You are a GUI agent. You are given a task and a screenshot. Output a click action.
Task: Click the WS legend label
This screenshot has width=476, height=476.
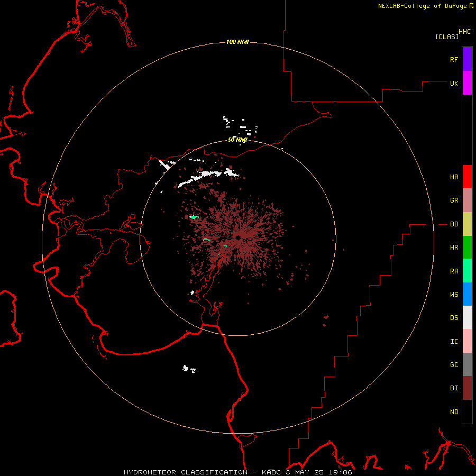tap(454, 294)
